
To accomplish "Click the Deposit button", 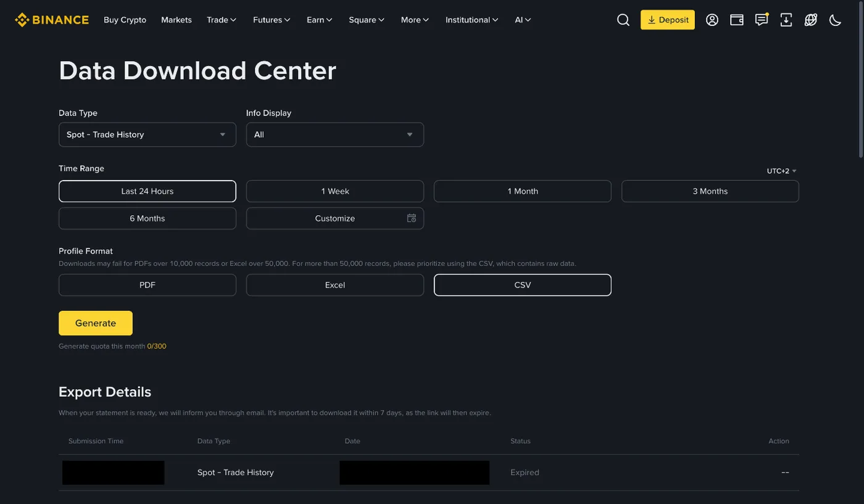I will click(668, 20).
